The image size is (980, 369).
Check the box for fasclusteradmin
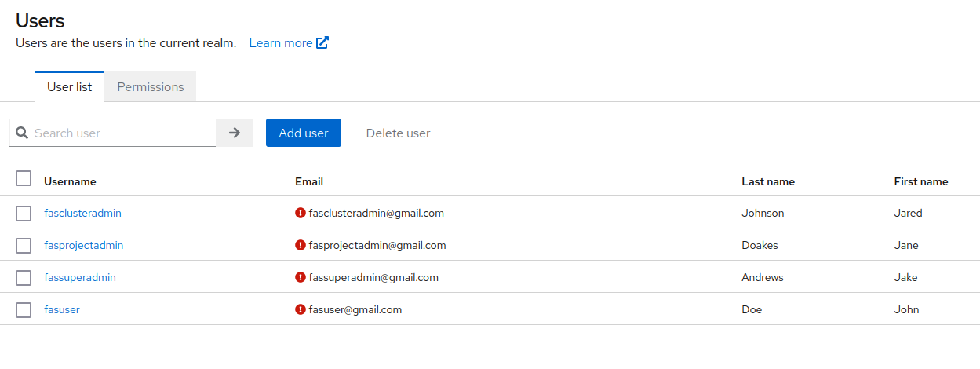point(24,214)
